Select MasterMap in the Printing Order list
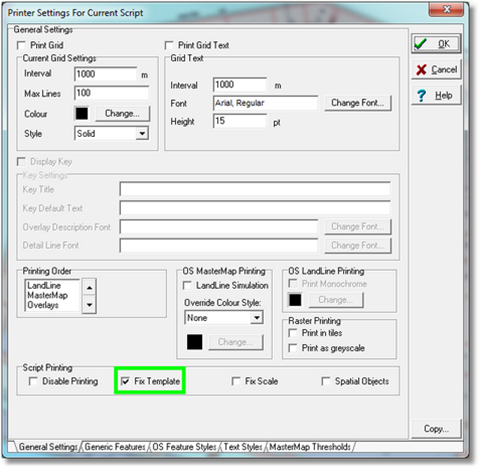 coord(48,295)
